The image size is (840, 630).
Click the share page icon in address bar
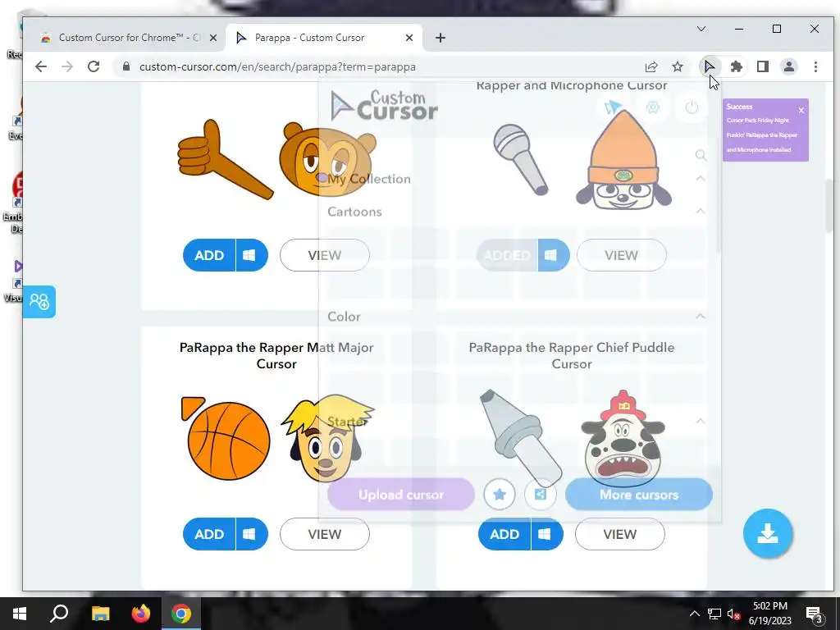(651, 66)
